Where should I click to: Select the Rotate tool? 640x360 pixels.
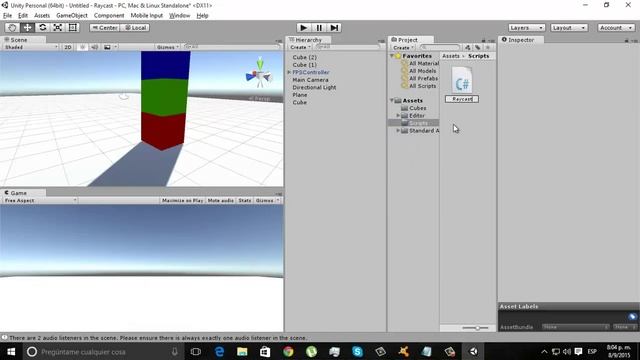coord(42,27)
